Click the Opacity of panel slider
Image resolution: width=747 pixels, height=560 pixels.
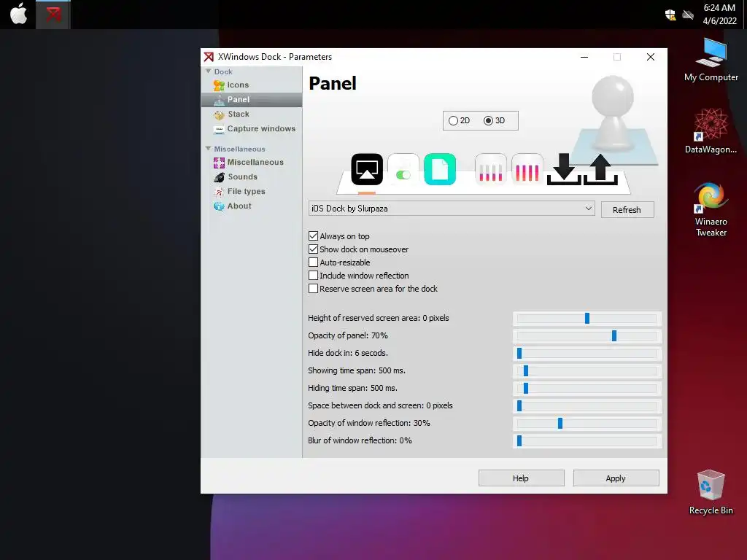click(587, 336)
